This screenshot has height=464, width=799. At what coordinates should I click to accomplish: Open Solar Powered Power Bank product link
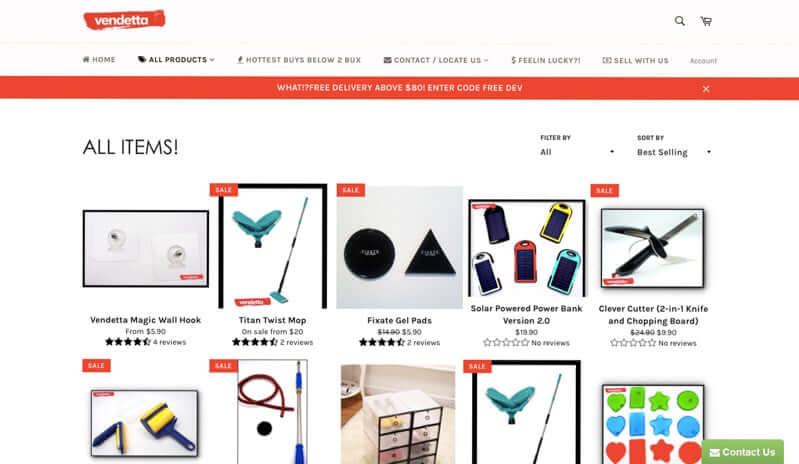526,315
